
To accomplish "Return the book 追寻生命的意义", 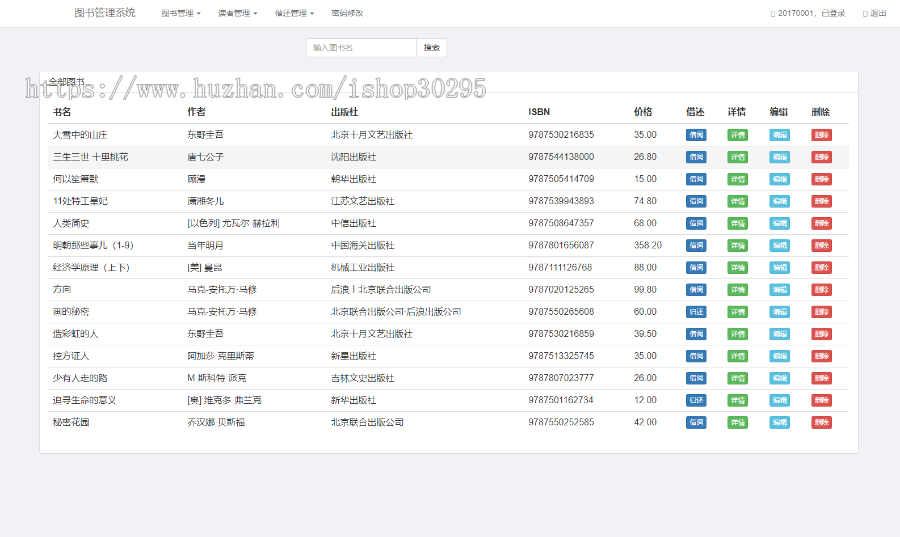I will tap(696, 400).
